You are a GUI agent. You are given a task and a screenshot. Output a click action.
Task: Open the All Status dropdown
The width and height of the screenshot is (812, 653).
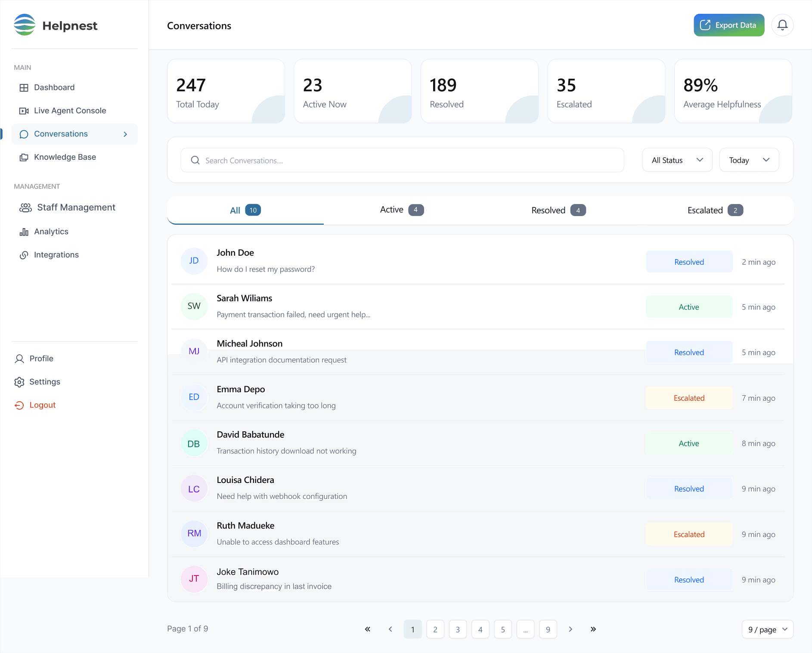(677, 160)
